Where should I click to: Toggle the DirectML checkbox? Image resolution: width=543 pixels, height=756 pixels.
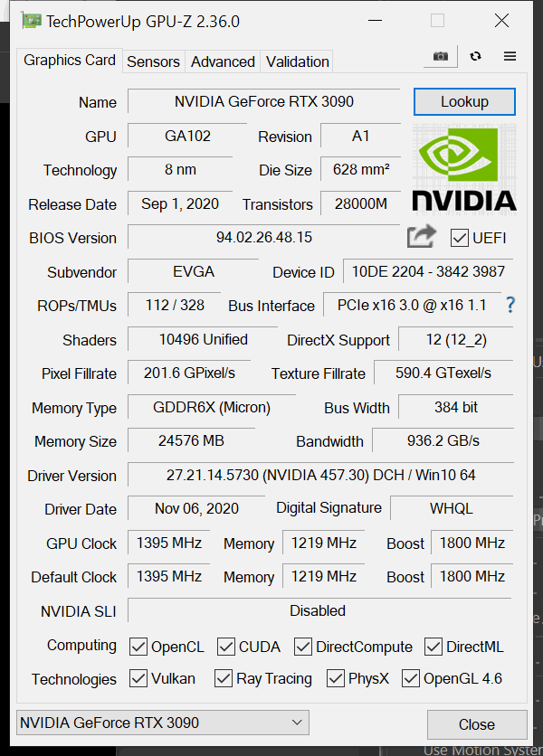click(x=433, y=647)
